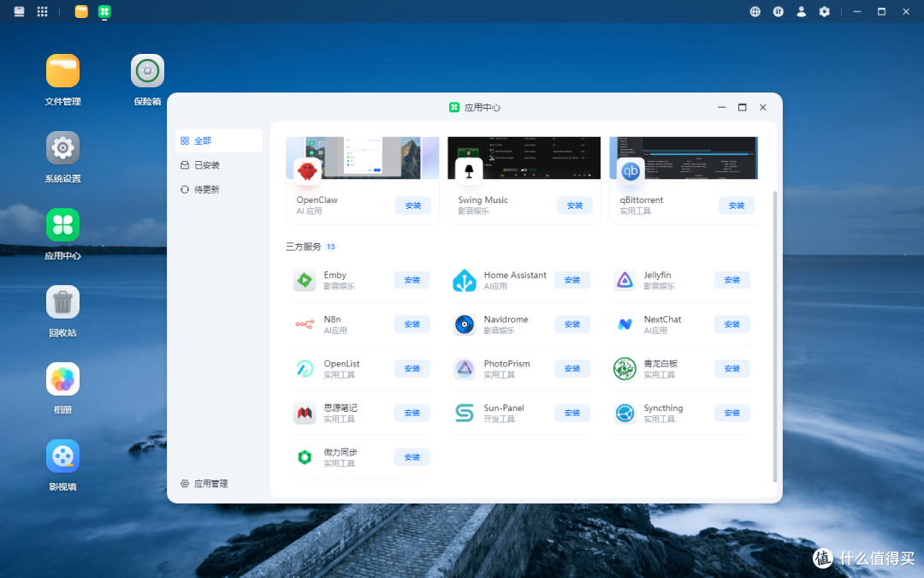Open the top bar globe network icon
This screenshot has height=578, width=924.
click(755, 12)
